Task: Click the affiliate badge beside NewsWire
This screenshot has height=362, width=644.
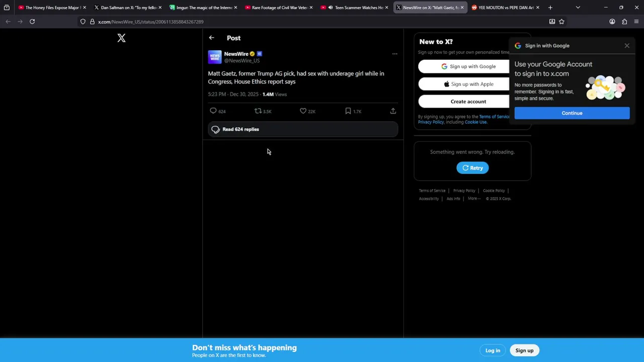Action: (259, 54)
